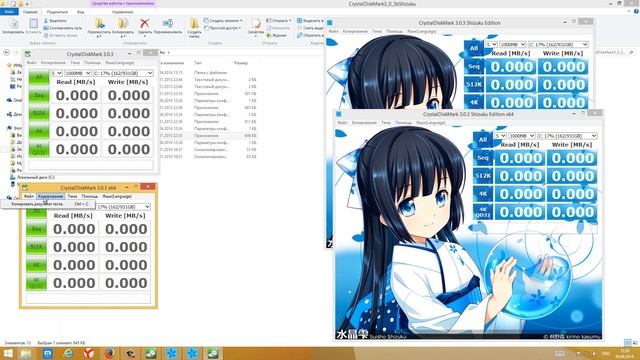
Task: Click 4K QD32 button in Shizuku Edition x64 window
Action: pyautogui.click(x=483, y=212)
